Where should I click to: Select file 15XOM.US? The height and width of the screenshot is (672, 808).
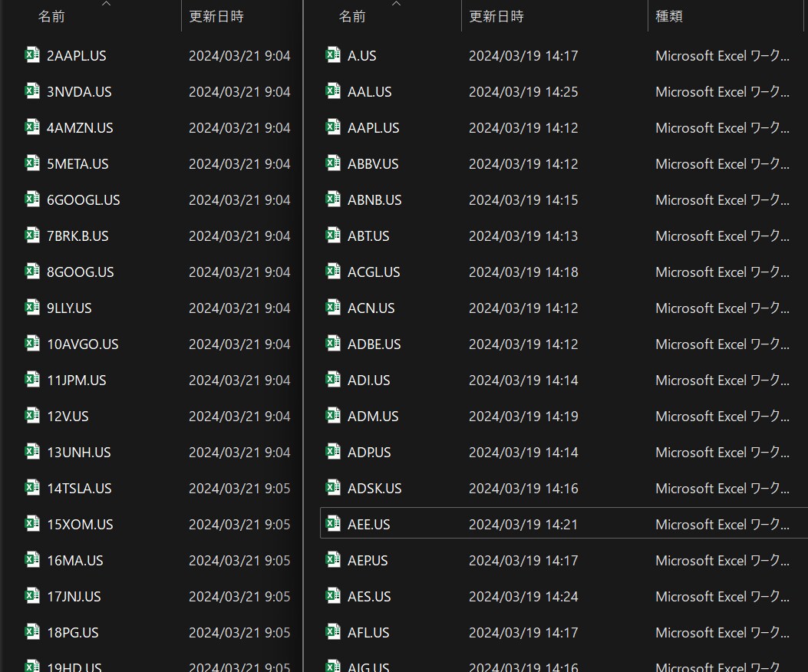[80, 525]
